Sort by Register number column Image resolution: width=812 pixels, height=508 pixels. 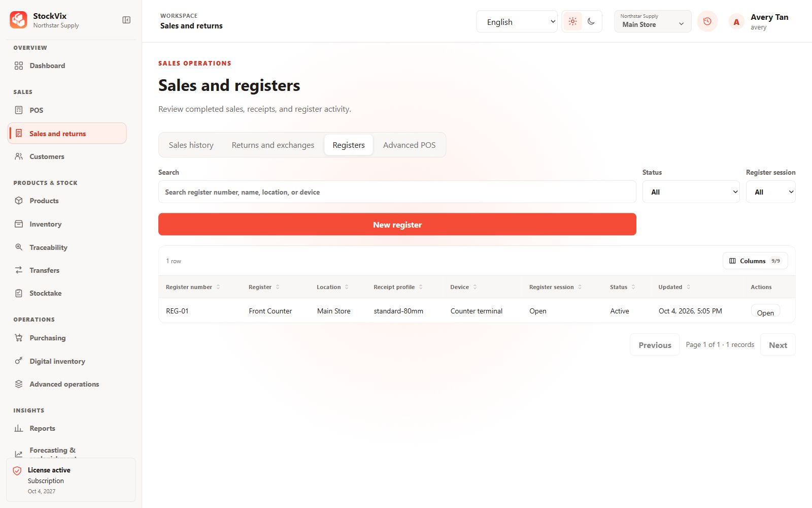pyautogui.click(x=193, y=287)
